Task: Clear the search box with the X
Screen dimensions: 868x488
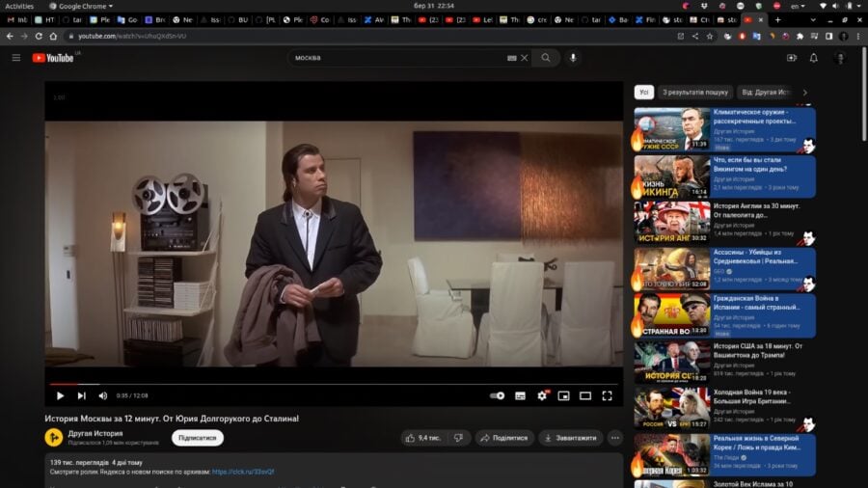Action: pos(525,58)
